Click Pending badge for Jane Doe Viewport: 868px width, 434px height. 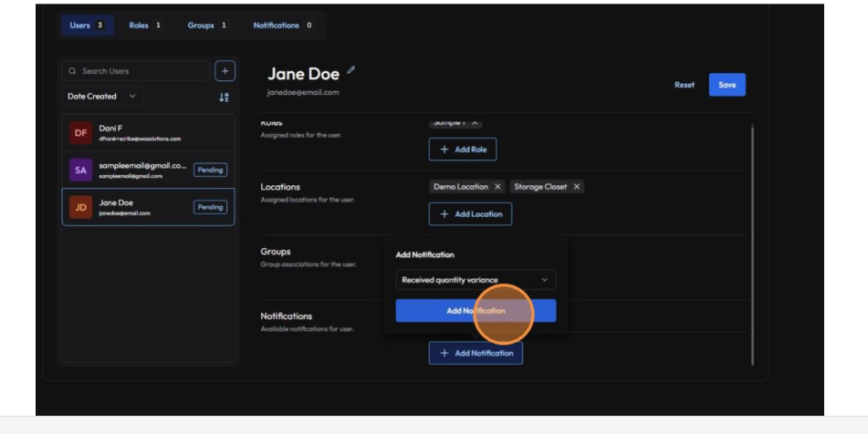click(x=210, y=207)
